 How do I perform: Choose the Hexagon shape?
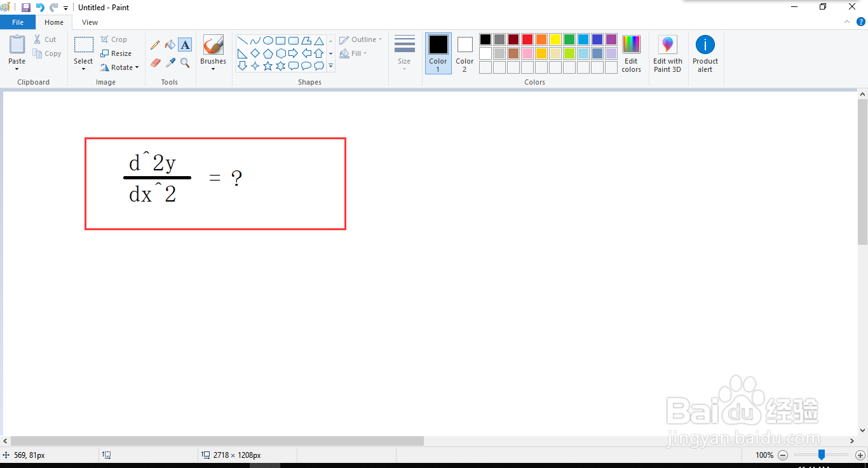[x=280, y=53]
